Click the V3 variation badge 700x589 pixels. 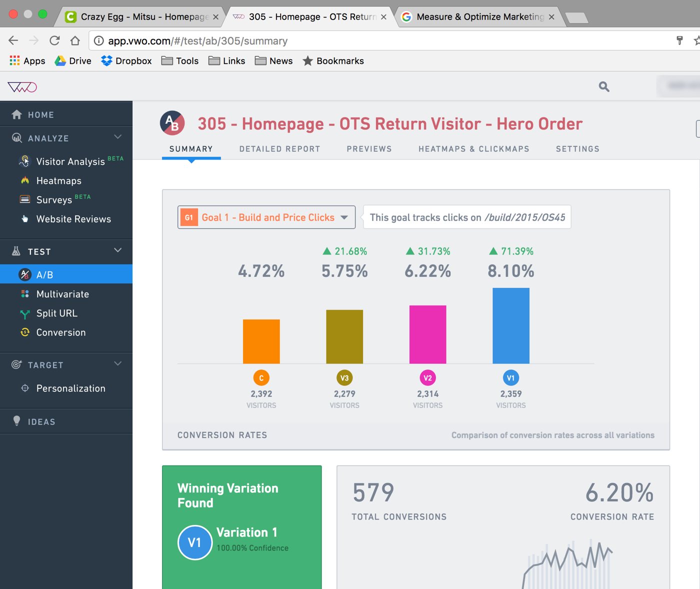(x=344, y=378)
